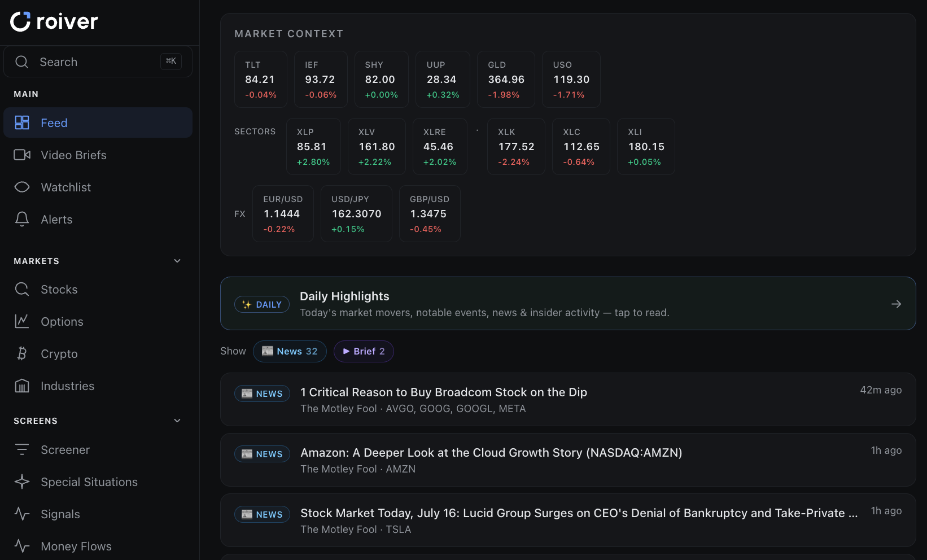927x560 pixels.
Task: Select the UUP ticker card
Action: (x=443, y=79)
